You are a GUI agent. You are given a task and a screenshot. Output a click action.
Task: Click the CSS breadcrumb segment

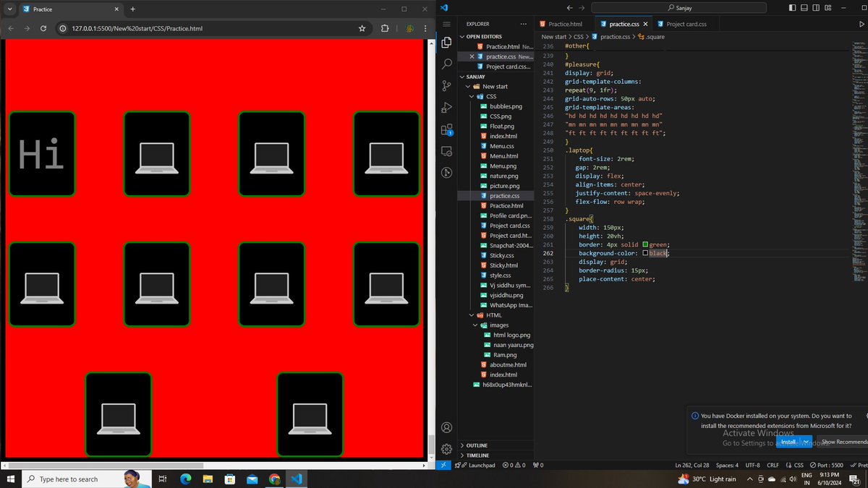tap(579, 36)
